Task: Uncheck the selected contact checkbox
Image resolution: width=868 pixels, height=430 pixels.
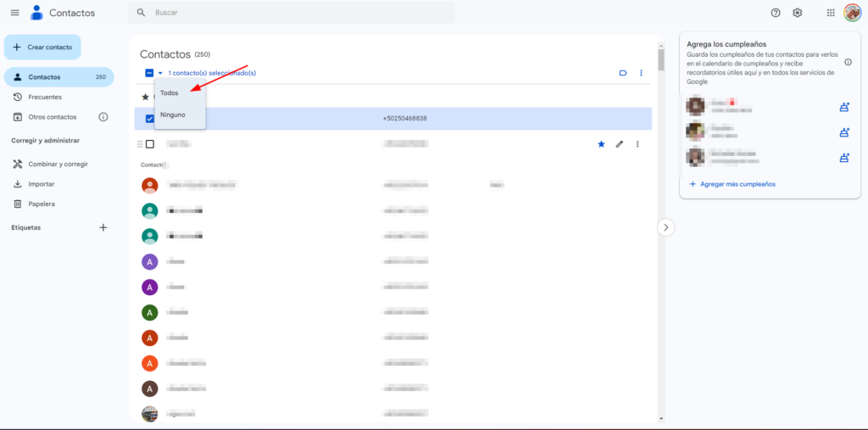Action: (x=150, y=119)
